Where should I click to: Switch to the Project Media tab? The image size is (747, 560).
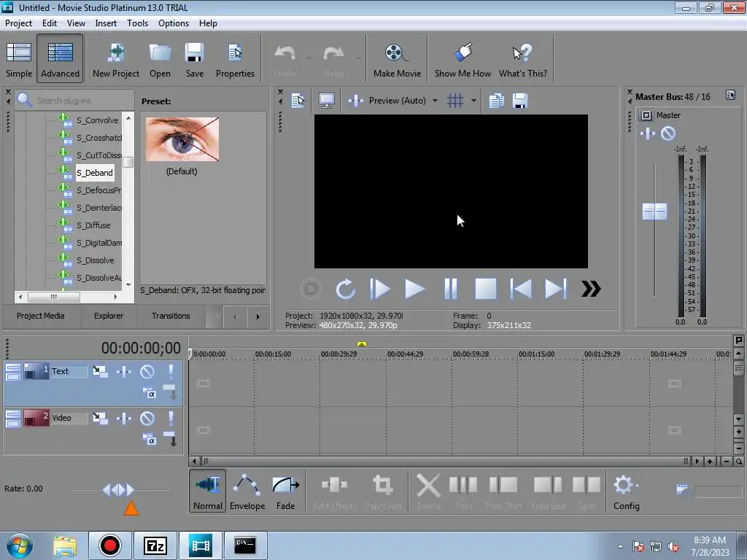(41, 316)
